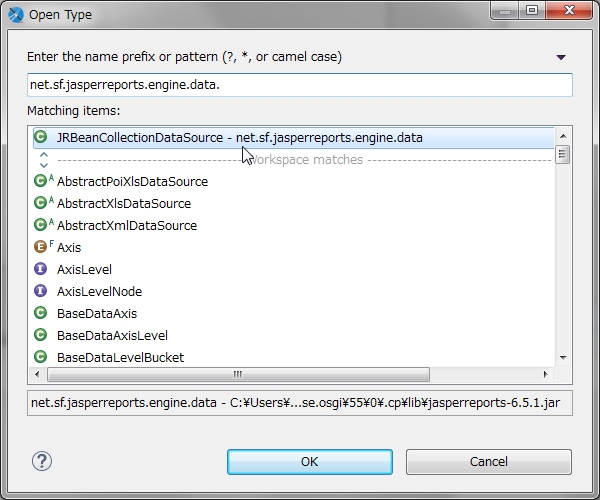Select the AbstractPoiXlsDataSource entry

132,182
